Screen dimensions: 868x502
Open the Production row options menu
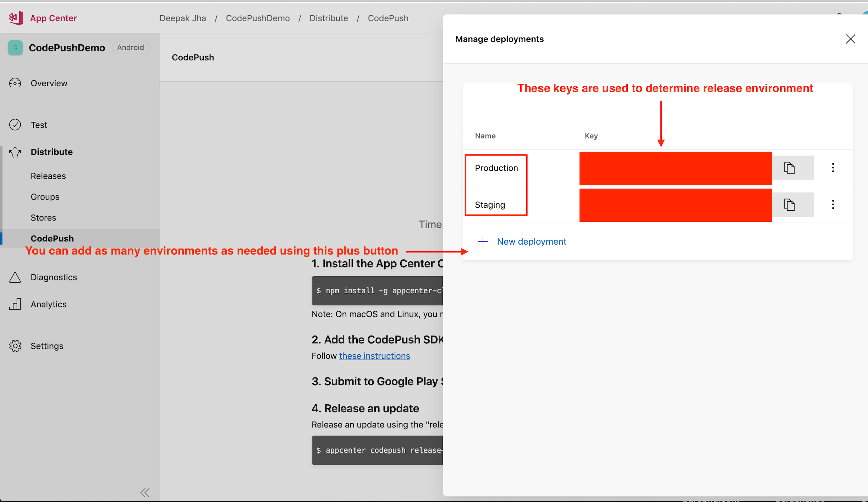point(833,168)
